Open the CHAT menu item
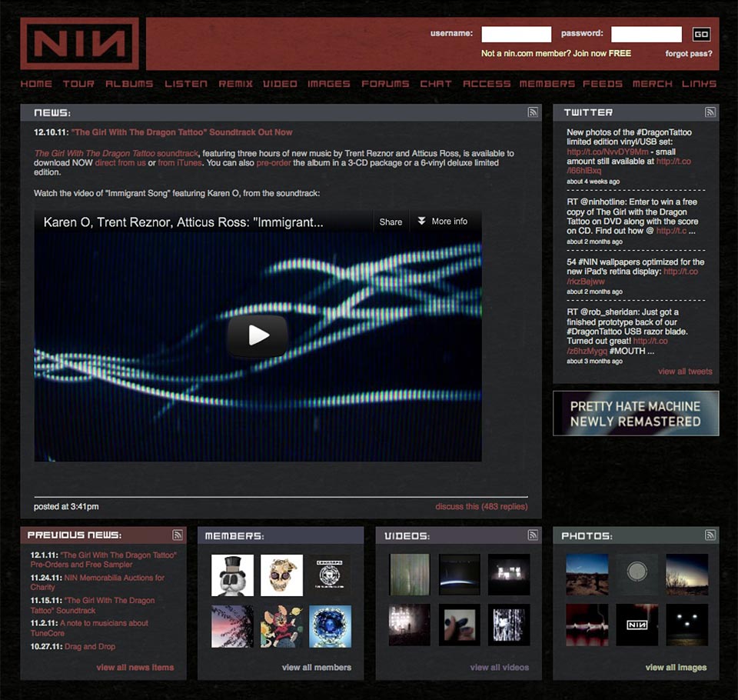Image resolution: width=738 pixels, height=700 pixels. coord(436,84)
